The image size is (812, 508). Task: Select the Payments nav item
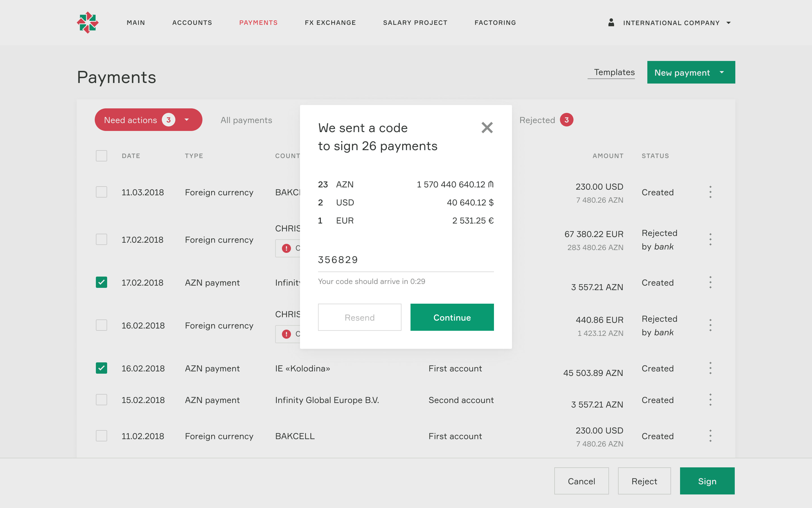(x=258, y=23)
